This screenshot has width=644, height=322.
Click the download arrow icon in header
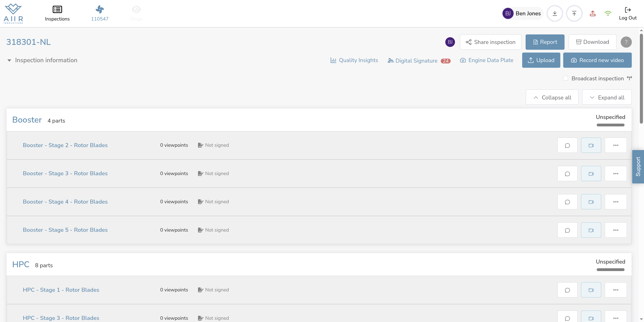(554, 14)
